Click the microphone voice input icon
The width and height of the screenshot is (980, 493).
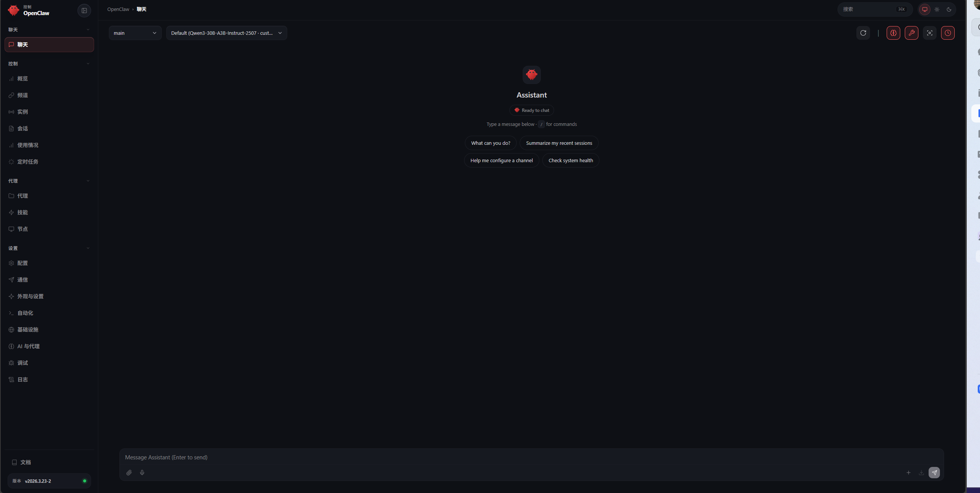tap(142, 473)
